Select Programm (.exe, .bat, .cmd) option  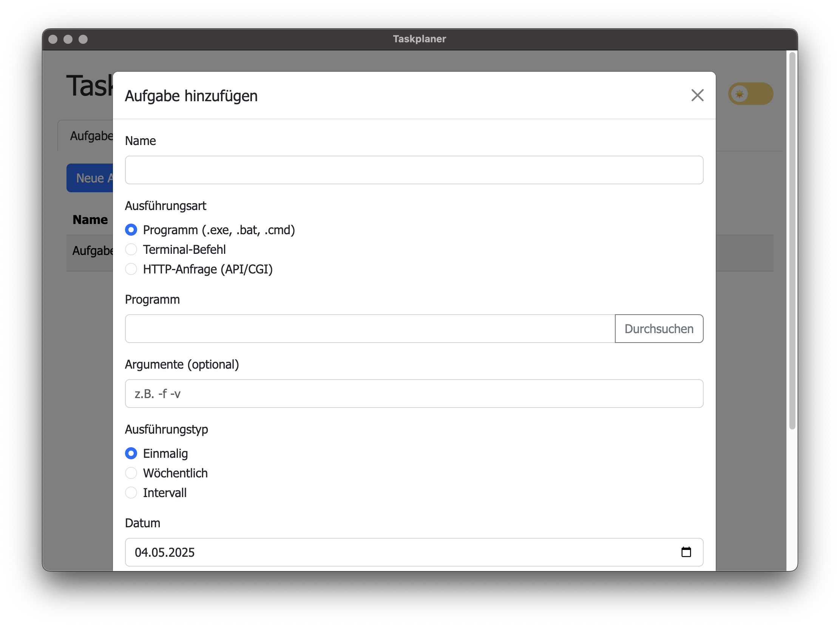click(x=131, y=230)
